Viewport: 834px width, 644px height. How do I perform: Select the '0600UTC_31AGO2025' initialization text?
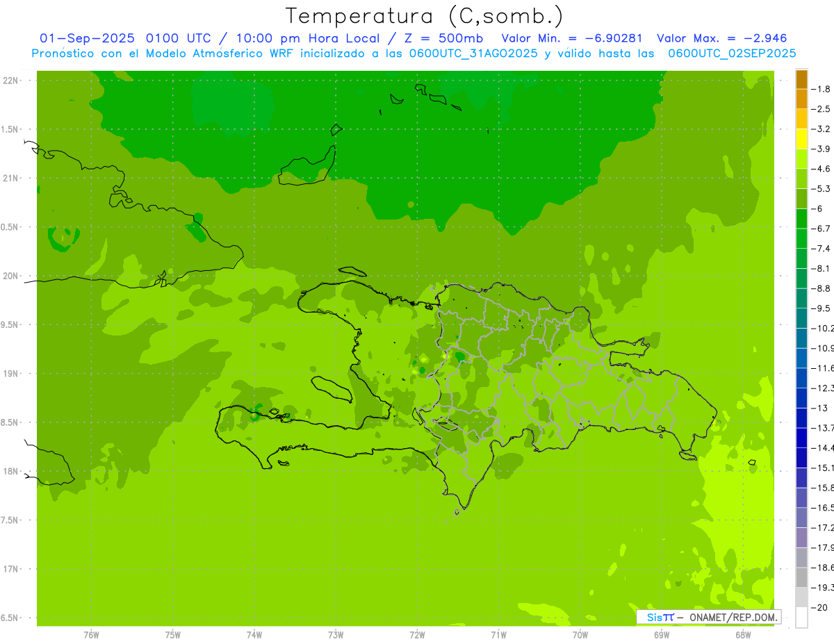[472, 53]
